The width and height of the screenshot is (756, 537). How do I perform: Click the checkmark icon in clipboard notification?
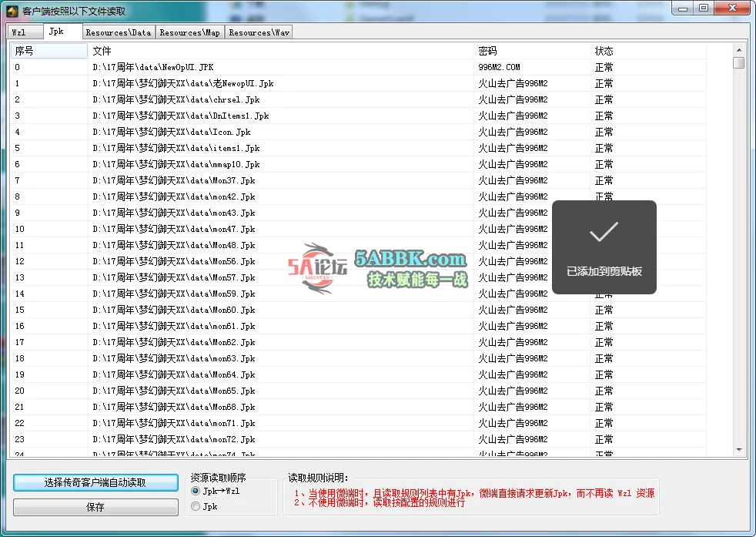(x=604, y=233)
